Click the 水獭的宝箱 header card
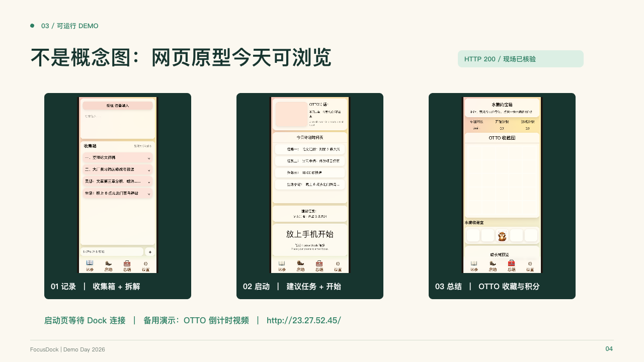 click(502, 108)
